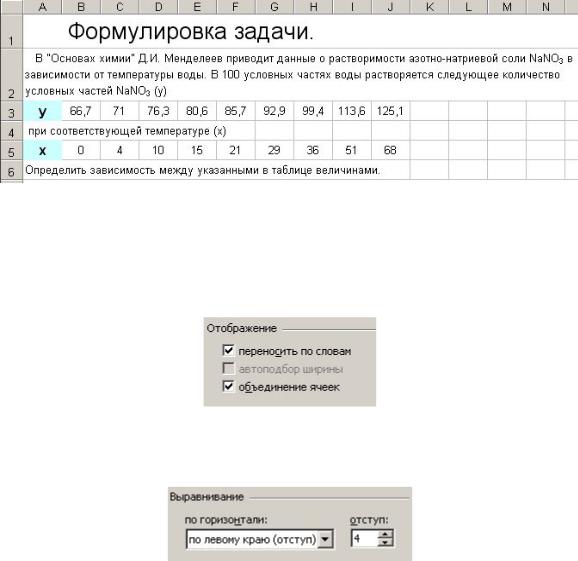This screenshot has height=561, width=578.
Task: Select row header 5
Action: coord(11,150)
